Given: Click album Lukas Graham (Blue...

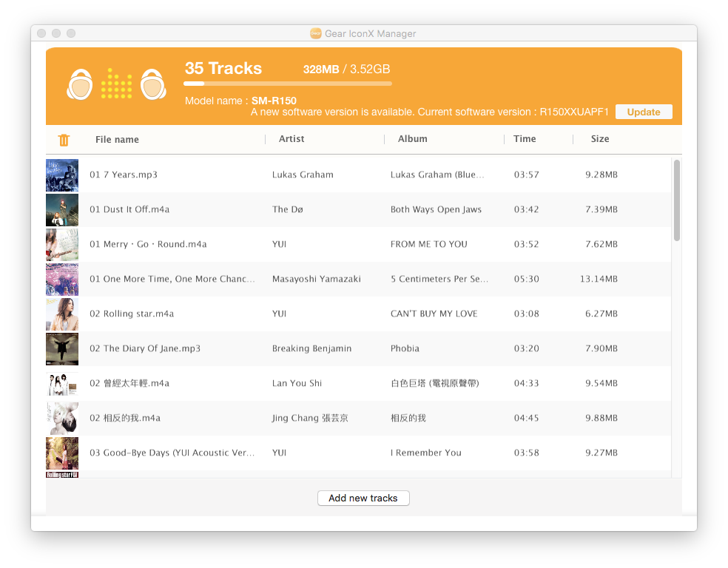Looking at the screenshot, I should [437, 175].
